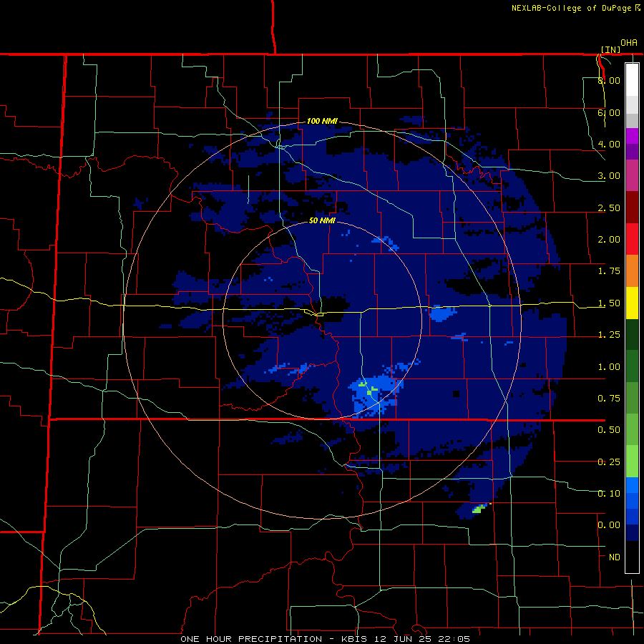Click the 8.00 legend value
This screenshot has width=644, height=644.
tap(609, 80)
